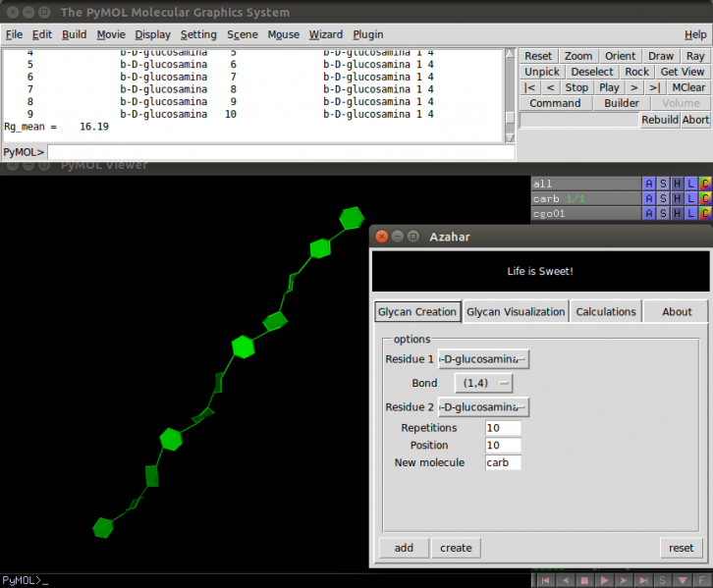Screen dimensions: 713x588
Task: Open the color menu for cgo01
Action: (705, 213)
